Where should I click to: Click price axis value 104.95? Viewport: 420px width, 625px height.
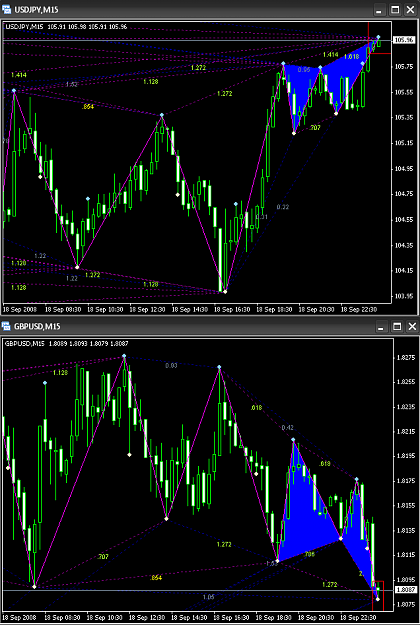pos(404,169)
